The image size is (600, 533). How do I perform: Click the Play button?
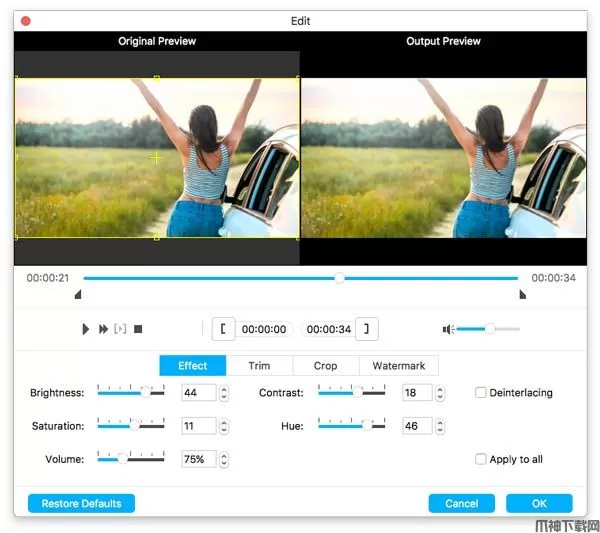[x=86, y=329]
